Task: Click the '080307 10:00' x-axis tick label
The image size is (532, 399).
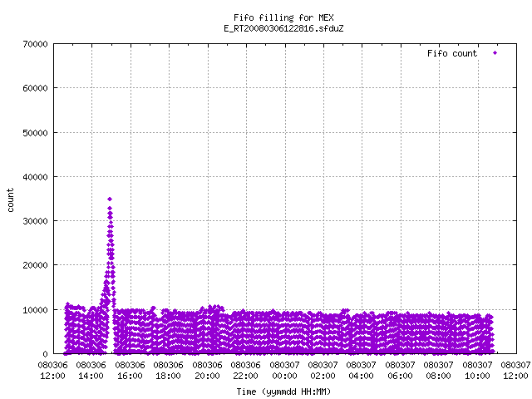Action: [478, 371]
